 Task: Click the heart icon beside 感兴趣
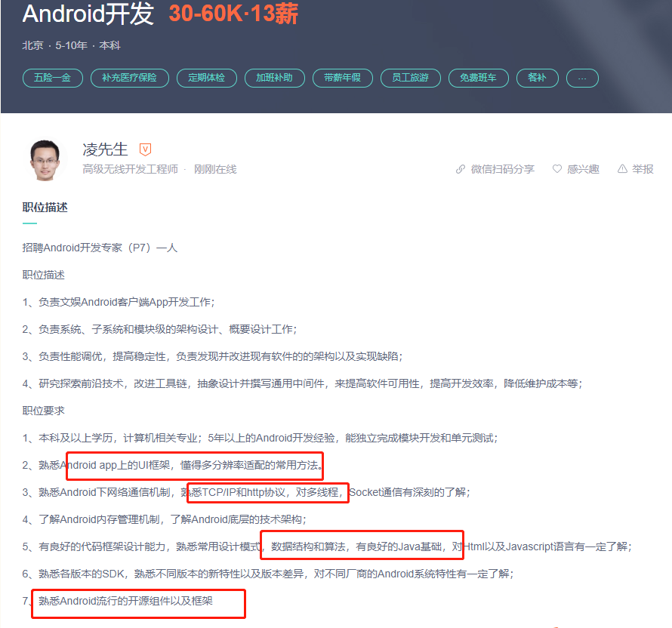557,169
